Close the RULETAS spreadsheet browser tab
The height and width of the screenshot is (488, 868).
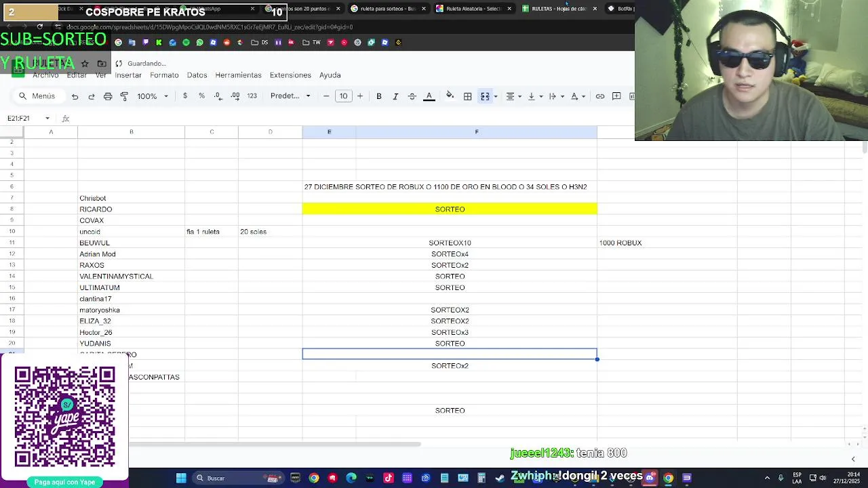pos(595,9)
